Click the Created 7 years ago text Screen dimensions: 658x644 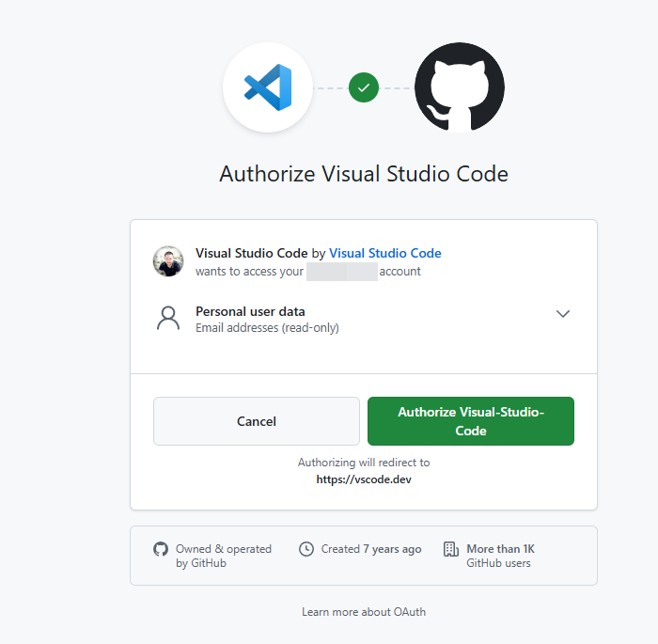click(x=371, y=549)
